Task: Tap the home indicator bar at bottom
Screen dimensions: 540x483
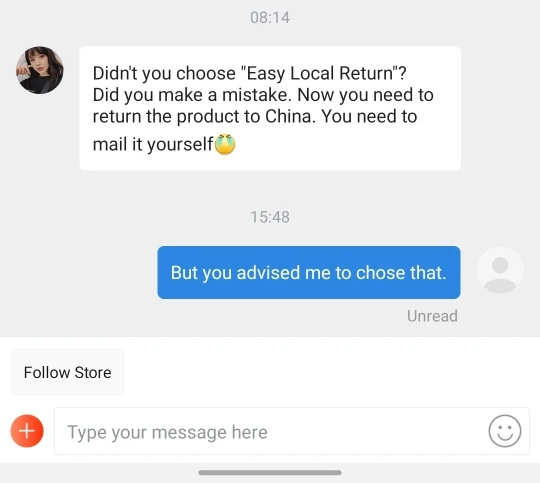Action: 270,472
